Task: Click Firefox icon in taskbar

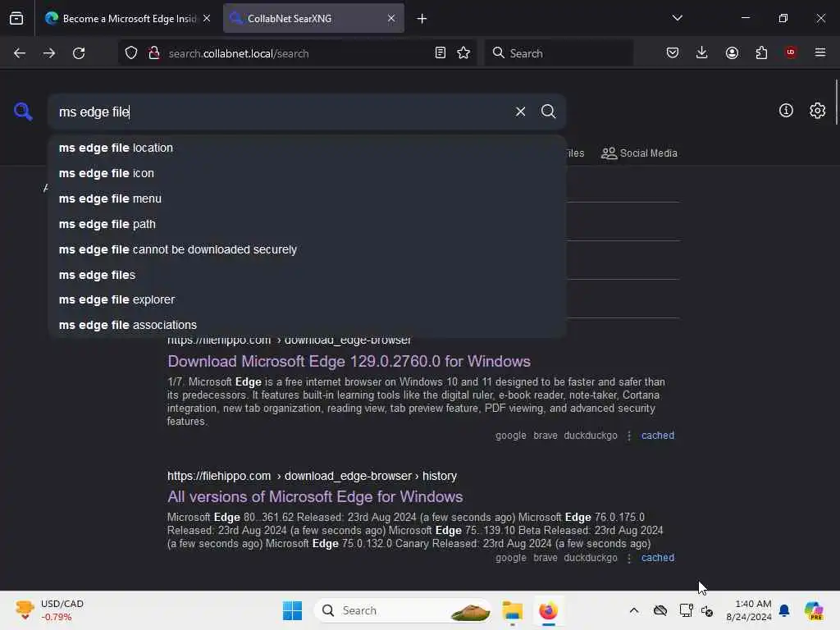Action: pos(549,610)
